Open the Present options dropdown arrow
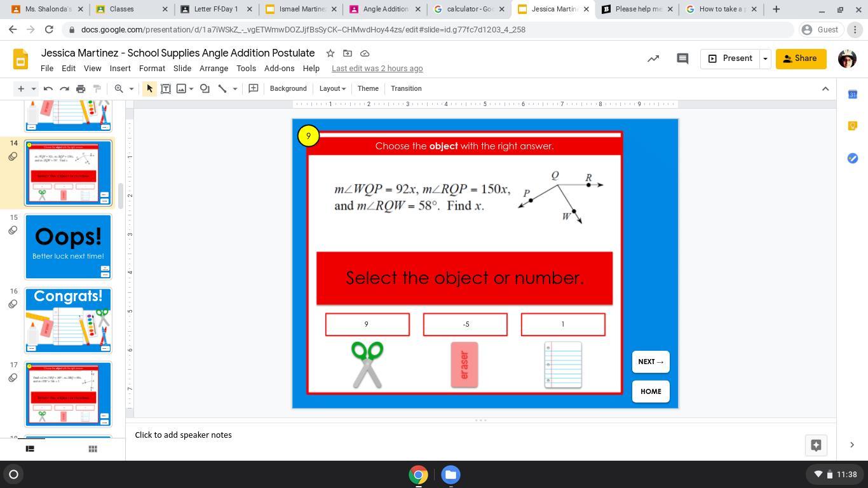868x488 pixels. point(765,58)
